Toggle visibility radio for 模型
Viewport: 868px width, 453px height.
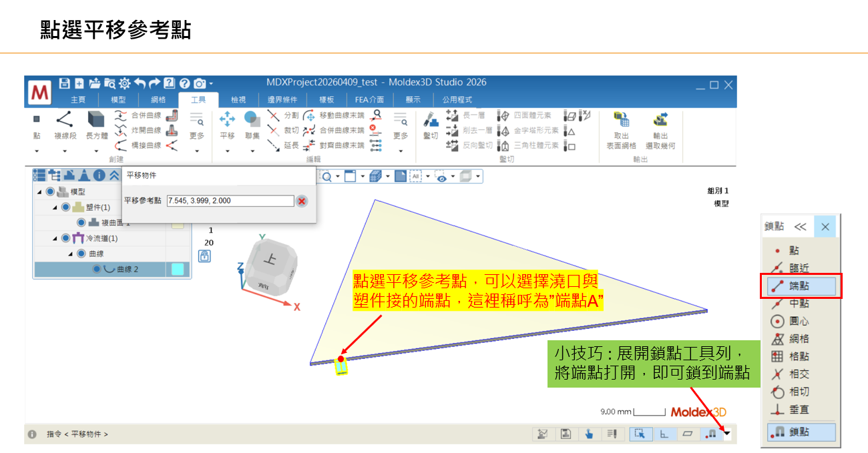pyautogui.click(x=51, y=192)
